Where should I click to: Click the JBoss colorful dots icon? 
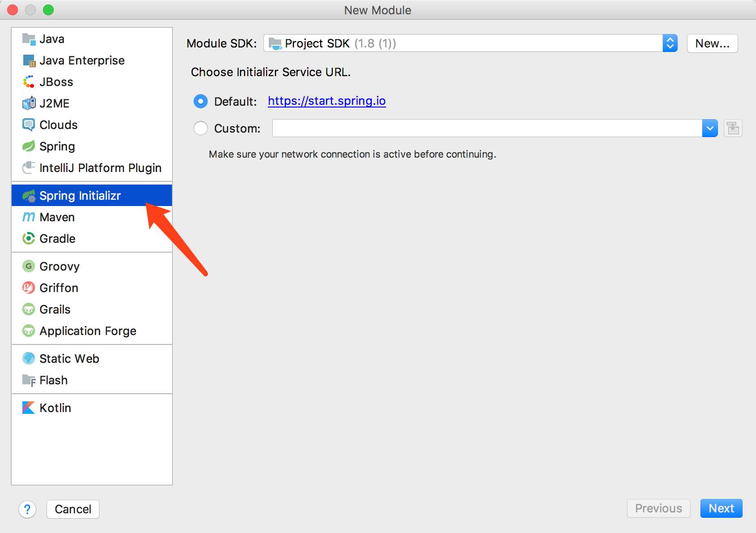tap(29, 82)
